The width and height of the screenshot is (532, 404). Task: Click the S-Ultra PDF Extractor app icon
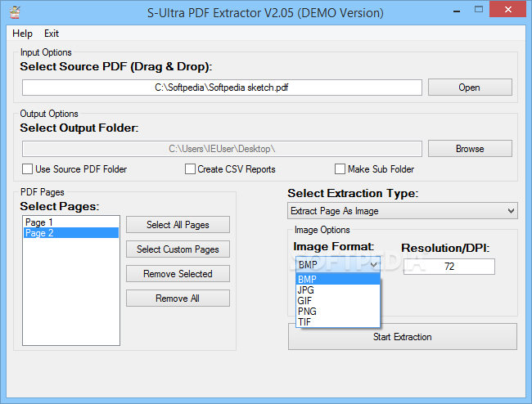[x=15, y=13]
